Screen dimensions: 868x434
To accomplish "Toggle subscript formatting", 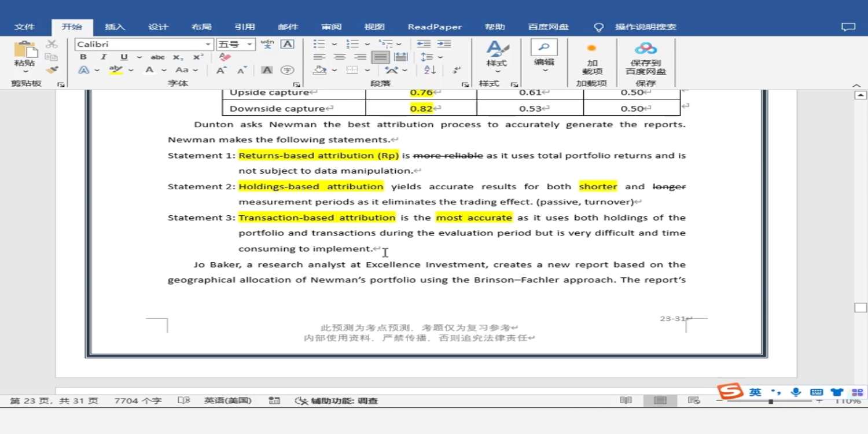I will click(178, 57).
